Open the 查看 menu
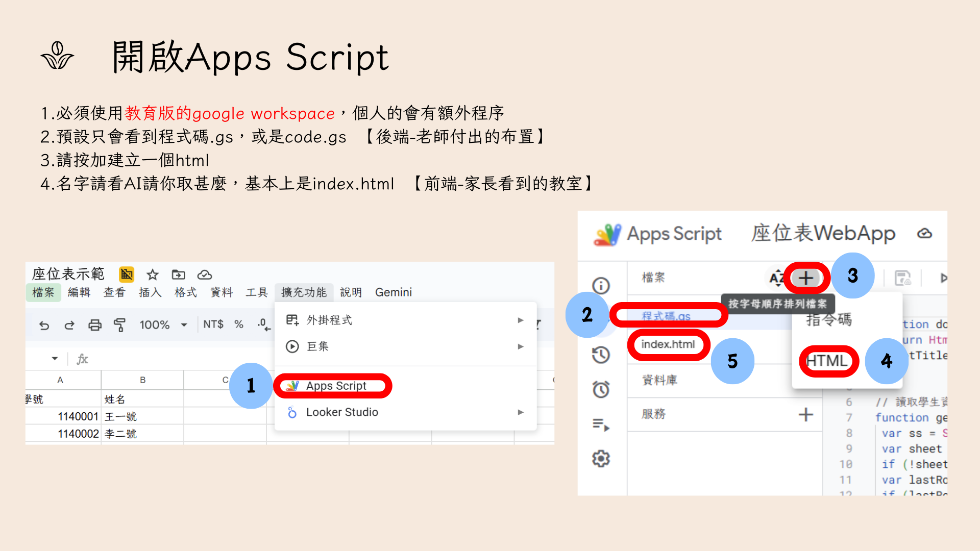This screenshot has height=551, width=980. (x=114, y=292)
